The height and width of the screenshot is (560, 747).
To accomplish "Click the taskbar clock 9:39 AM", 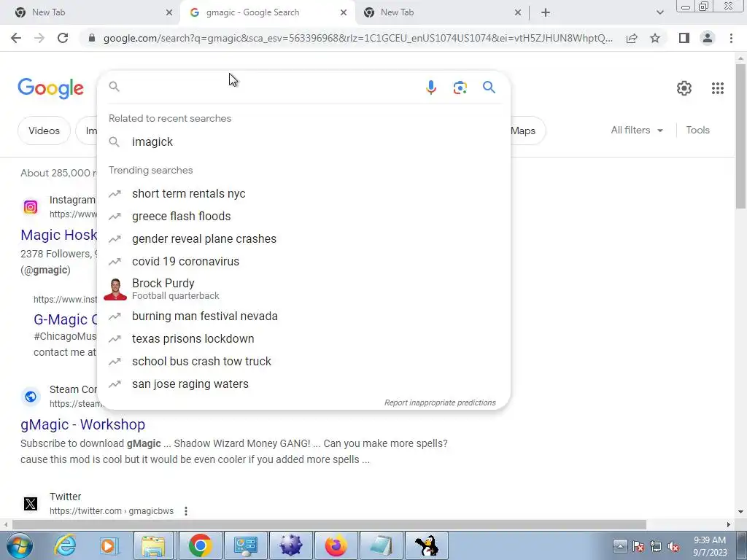I will coord(709,540).
